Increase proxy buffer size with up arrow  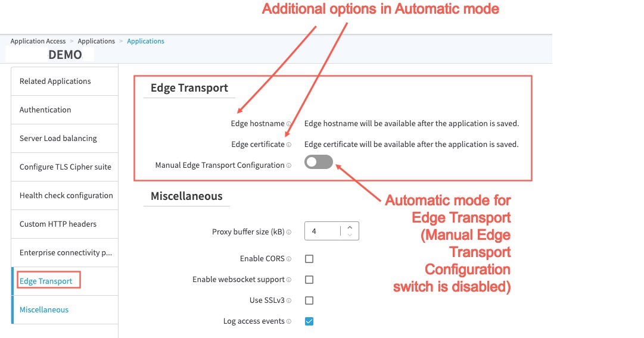350,227
